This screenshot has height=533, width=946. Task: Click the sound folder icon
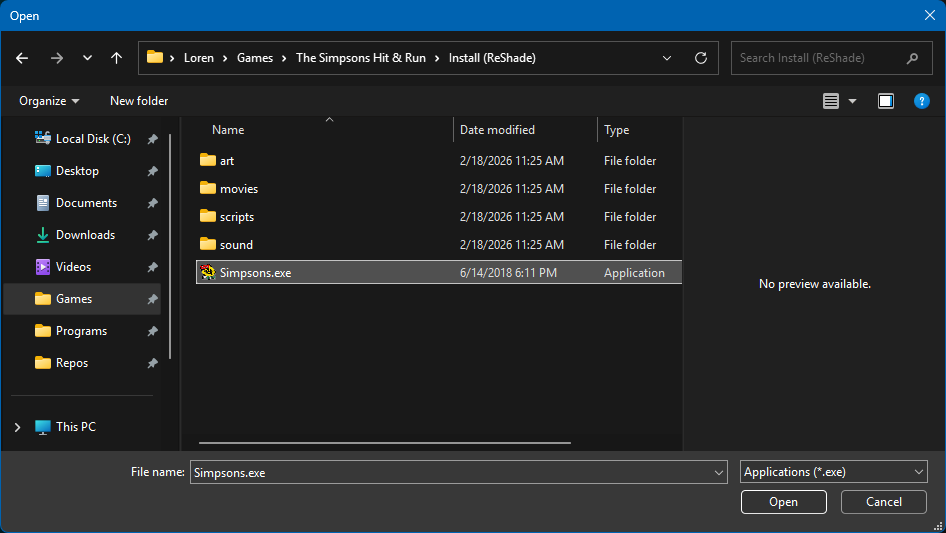point(208,244)
